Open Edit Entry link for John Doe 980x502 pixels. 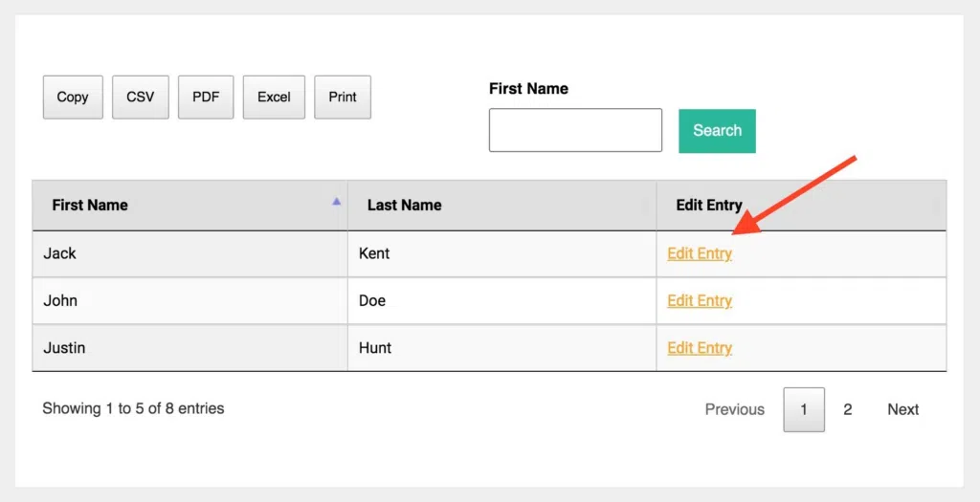pos(700,300)
